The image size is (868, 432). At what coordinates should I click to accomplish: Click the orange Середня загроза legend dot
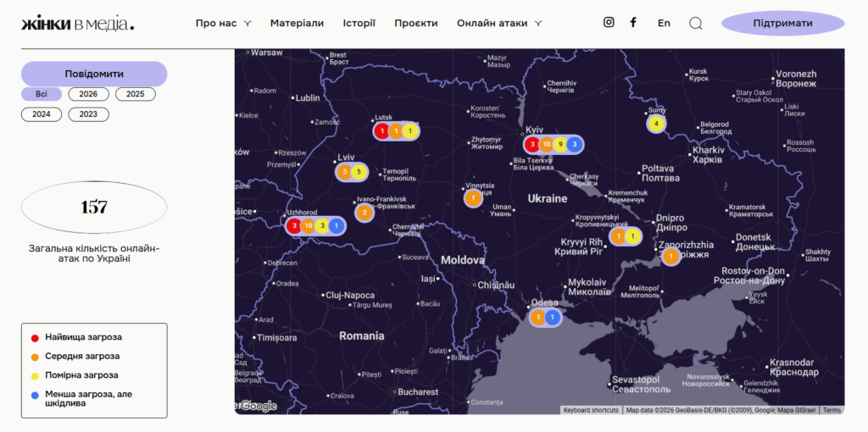(35, 357)
